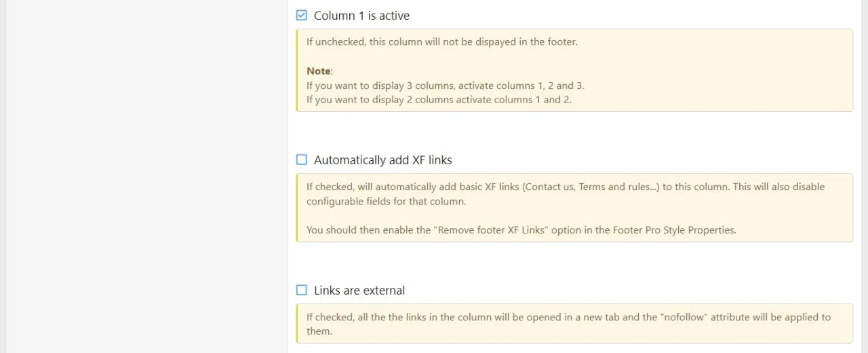Viewport: 868px width, 353px height.
Task: Click the "Column 1 is active" label text
Action: (361, 16)
